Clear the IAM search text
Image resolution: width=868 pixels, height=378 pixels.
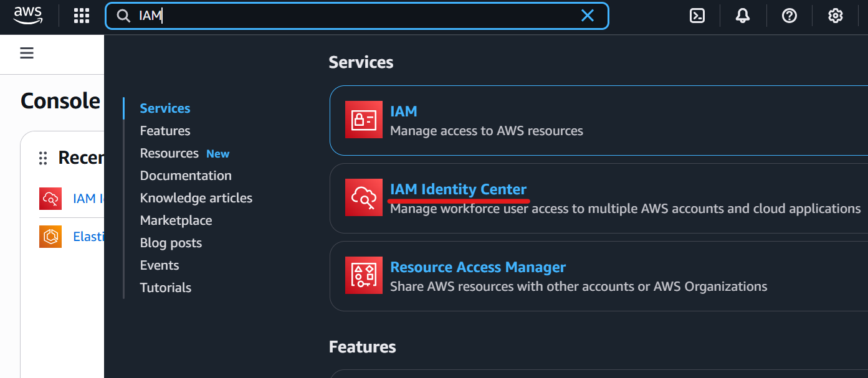(587, 16)
